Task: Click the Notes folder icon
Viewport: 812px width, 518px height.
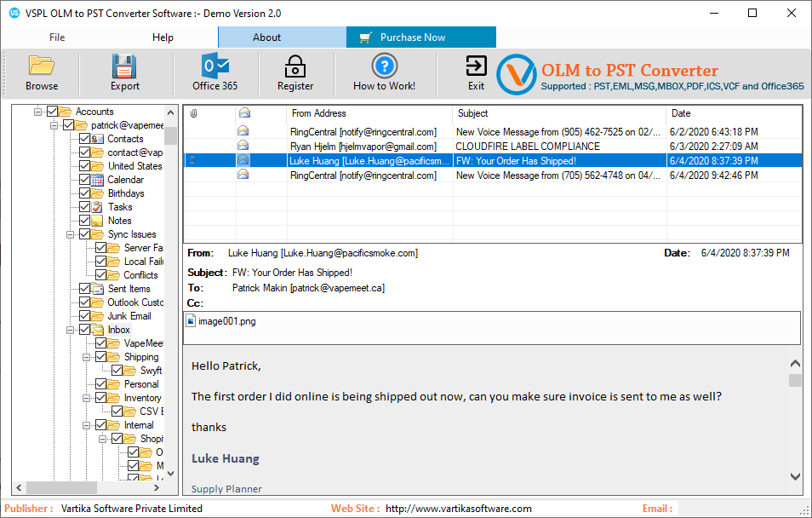Action: pos(97,221)
